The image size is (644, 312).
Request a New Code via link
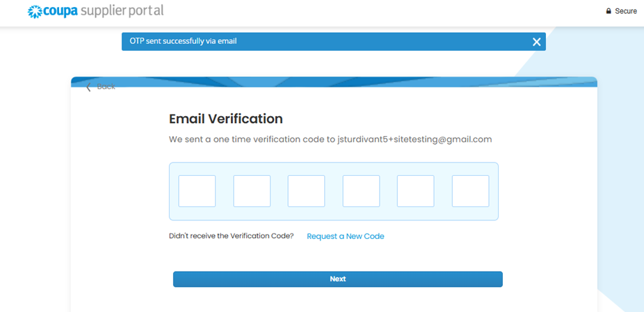345,236
